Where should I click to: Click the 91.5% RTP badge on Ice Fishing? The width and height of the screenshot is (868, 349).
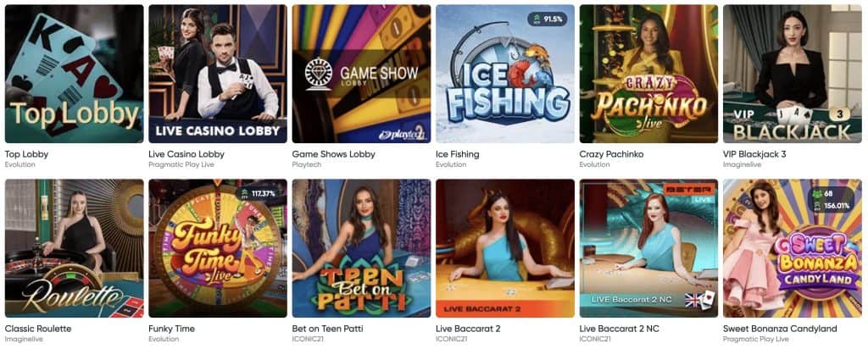(547, 19)
